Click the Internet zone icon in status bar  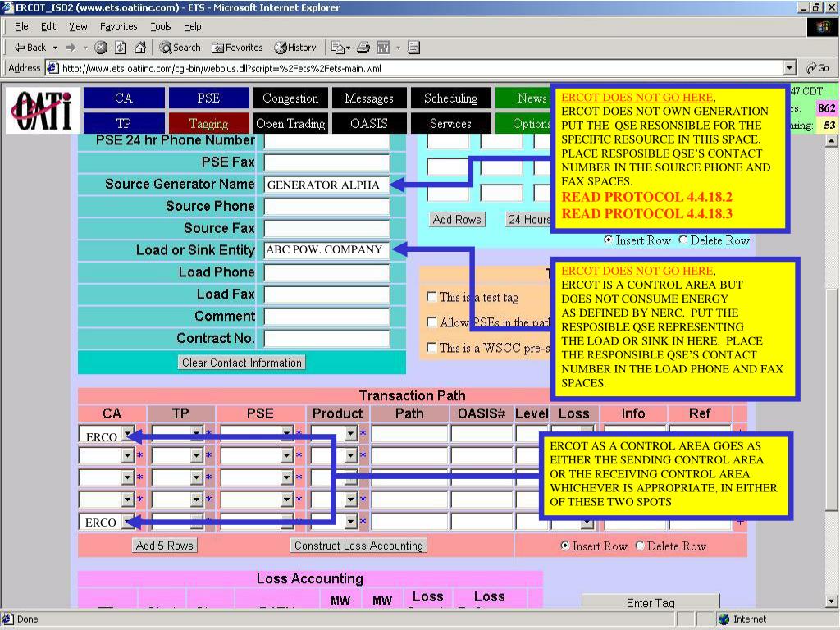pos(724,619)
